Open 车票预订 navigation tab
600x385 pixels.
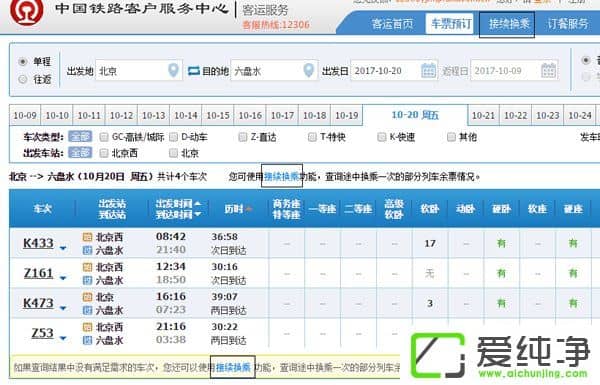pos(451,24)
